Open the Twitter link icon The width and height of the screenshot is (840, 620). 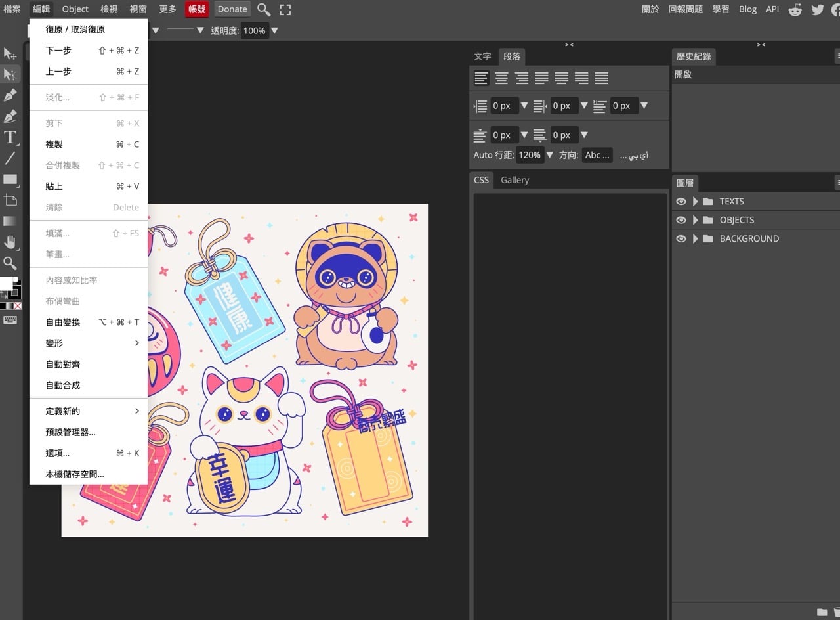[818, 9]
